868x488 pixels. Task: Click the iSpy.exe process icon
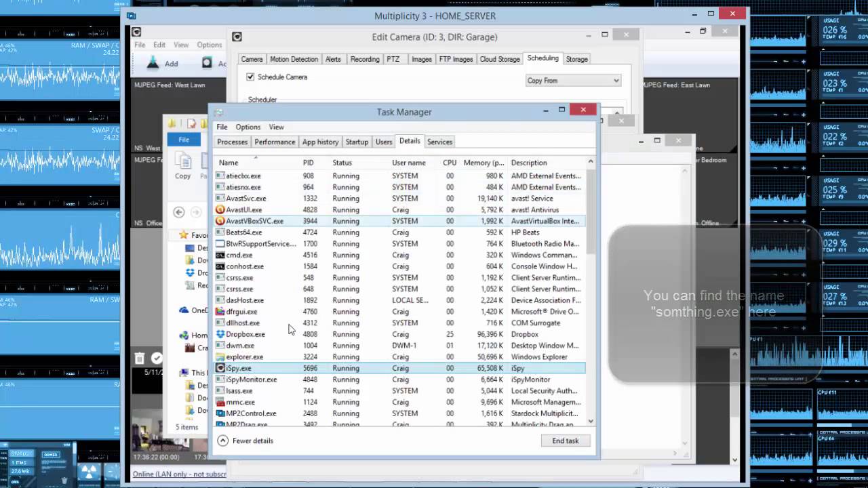pos(220,368)
